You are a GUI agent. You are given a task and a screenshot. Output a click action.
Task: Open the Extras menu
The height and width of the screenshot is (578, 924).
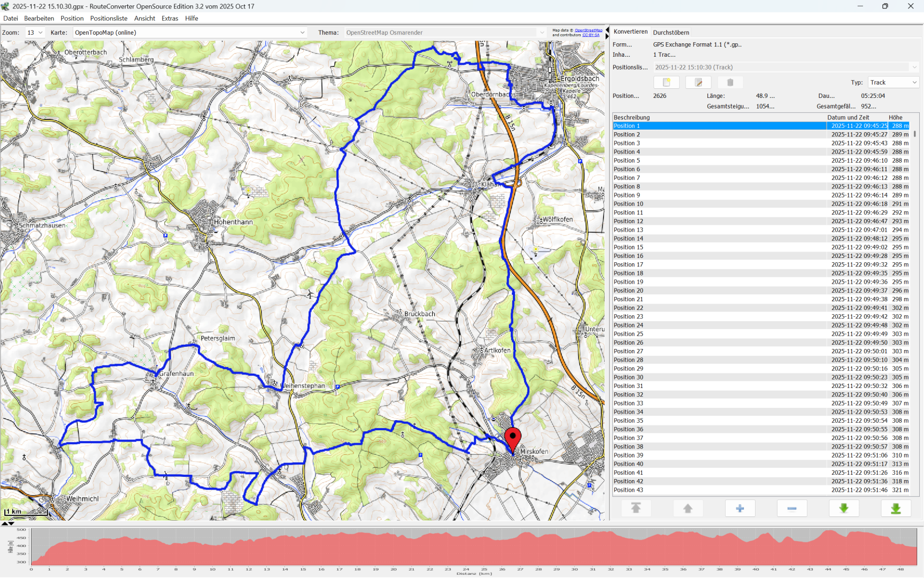tap(170, 18)
